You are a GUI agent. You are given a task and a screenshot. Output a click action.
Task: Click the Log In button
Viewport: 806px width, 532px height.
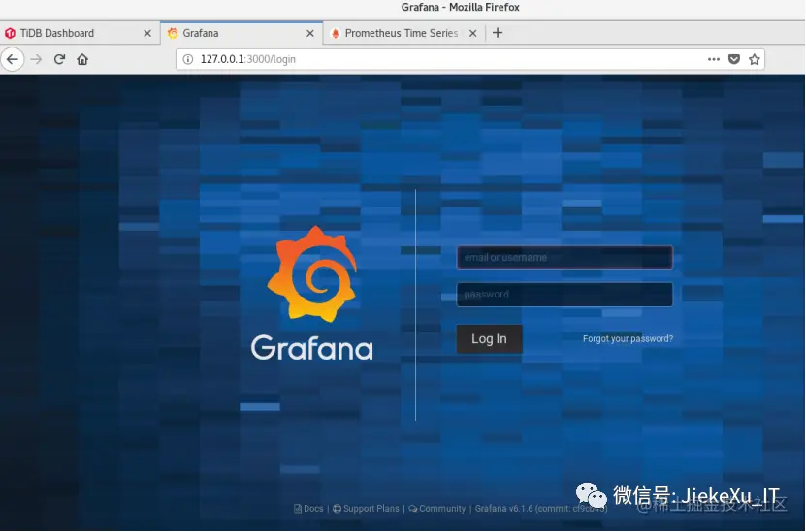pyautogui.click(x=490, y=339)
